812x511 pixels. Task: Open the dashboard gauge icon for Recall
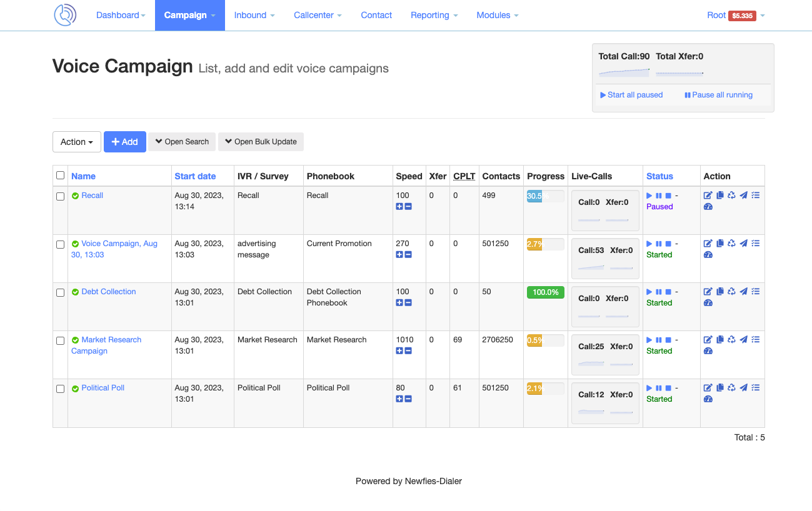coord(708,207)
